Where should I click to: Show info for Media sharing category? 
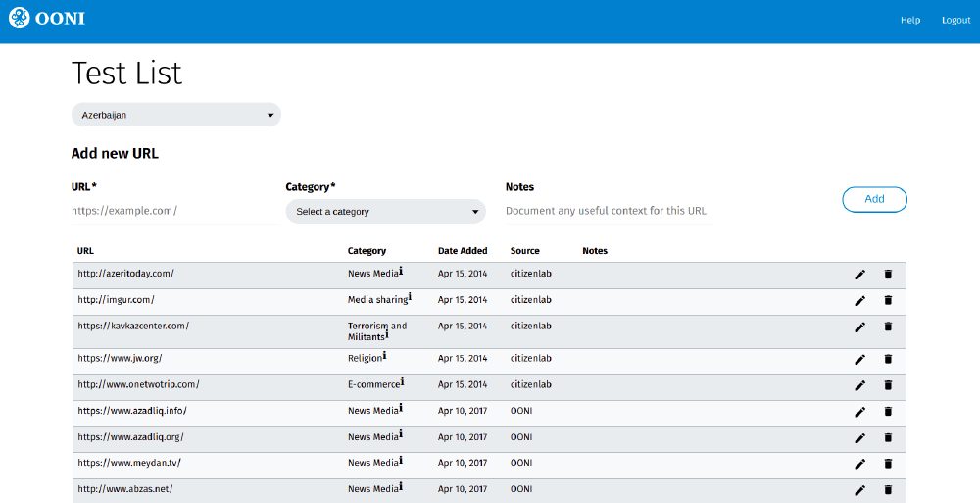click(x=410, y=296)
